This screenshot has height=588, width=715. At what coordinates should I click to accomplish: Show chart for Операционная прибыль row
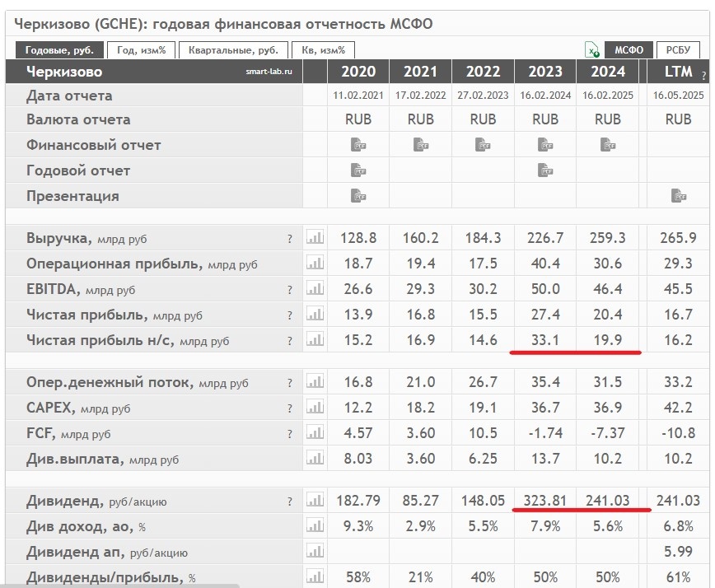(315, 263)
